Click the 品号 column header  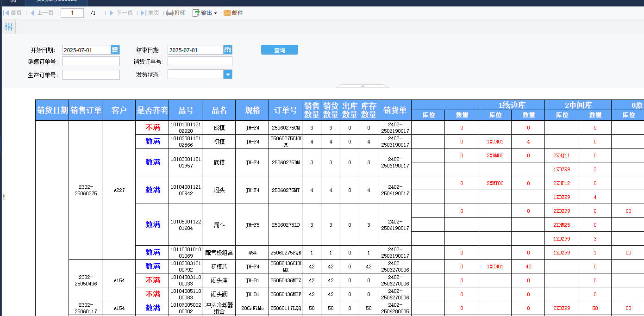click(186, 110)
